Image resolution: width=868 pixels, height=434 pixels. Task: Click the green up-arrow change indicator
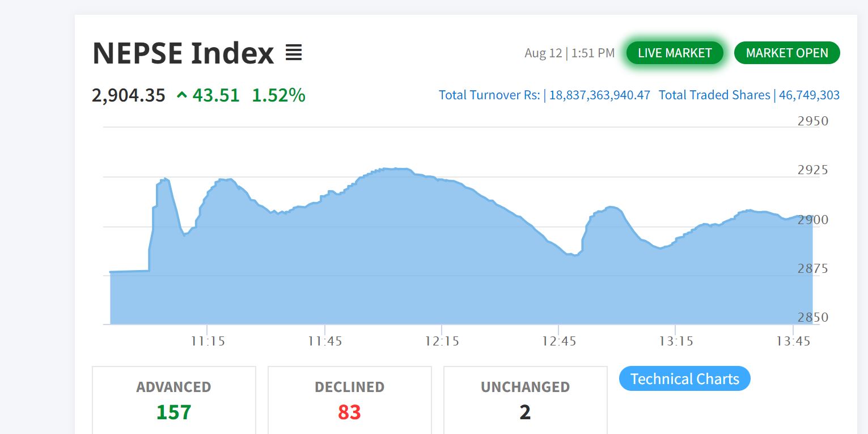coord(181,95)
